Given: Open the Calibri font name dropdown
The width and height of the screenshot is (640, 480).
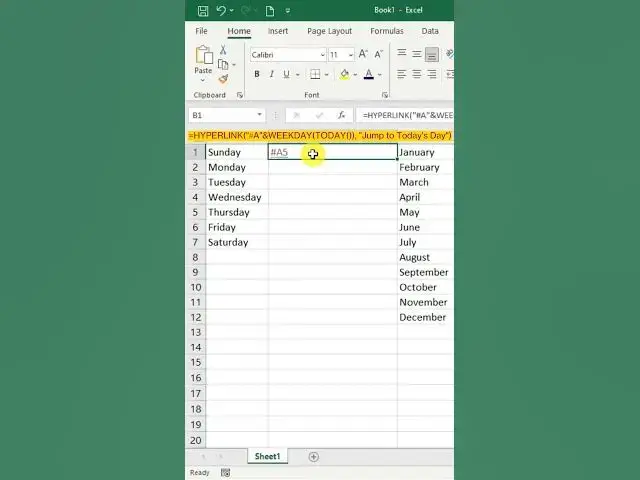Looking at the screenshot, I should tap(322, 55).
